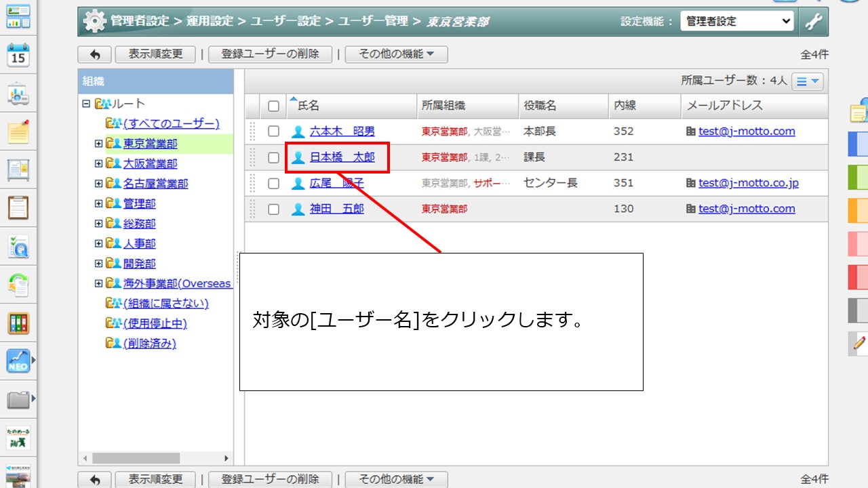The height and width of the screenshot is (488, 868).
Task: Click the back arrow button in top toolbar
Action: (95, 54)
